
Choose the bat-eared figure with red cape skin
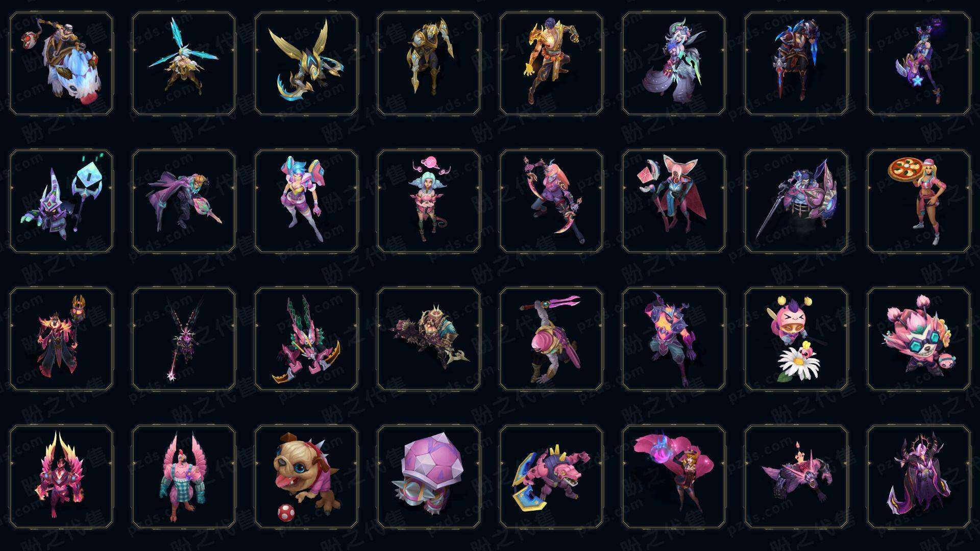tap(674, 201)
